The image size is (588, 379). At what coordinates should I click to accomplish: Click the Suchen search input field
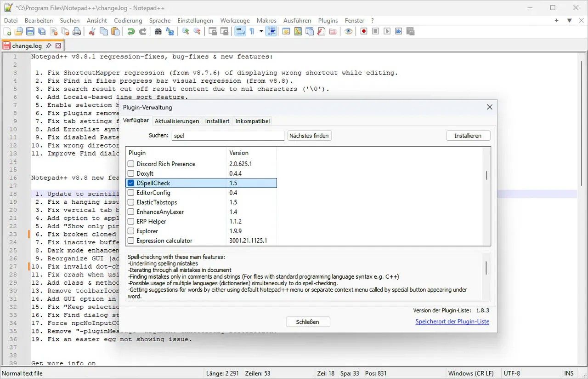(228, 136)
